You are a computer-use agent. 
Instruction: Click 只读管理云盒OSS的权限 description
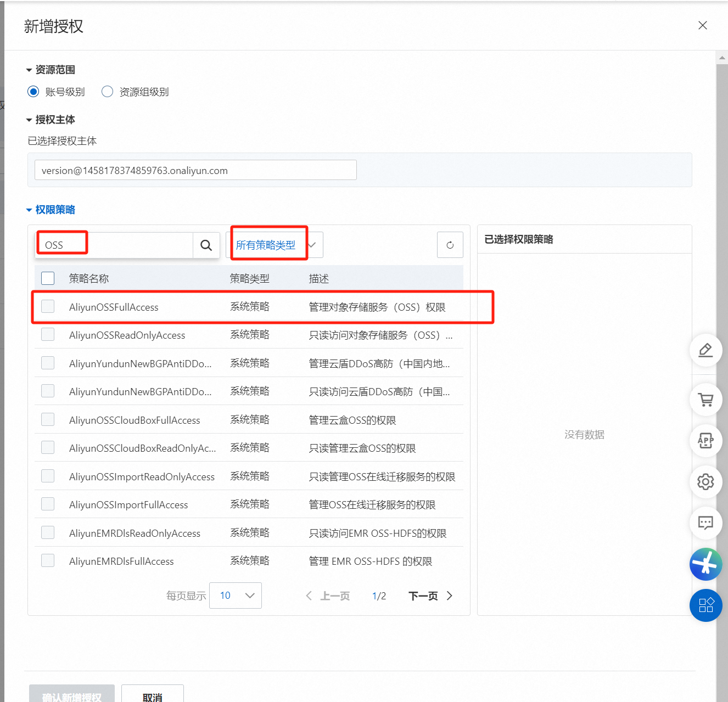click(362, 448)
